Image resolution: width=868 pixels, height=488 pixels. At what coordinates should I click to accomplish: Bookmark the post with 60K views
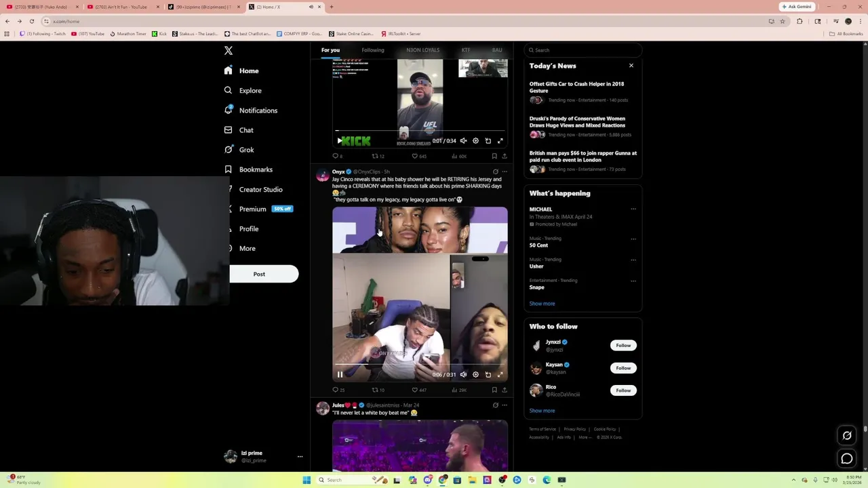click(494, 157)
